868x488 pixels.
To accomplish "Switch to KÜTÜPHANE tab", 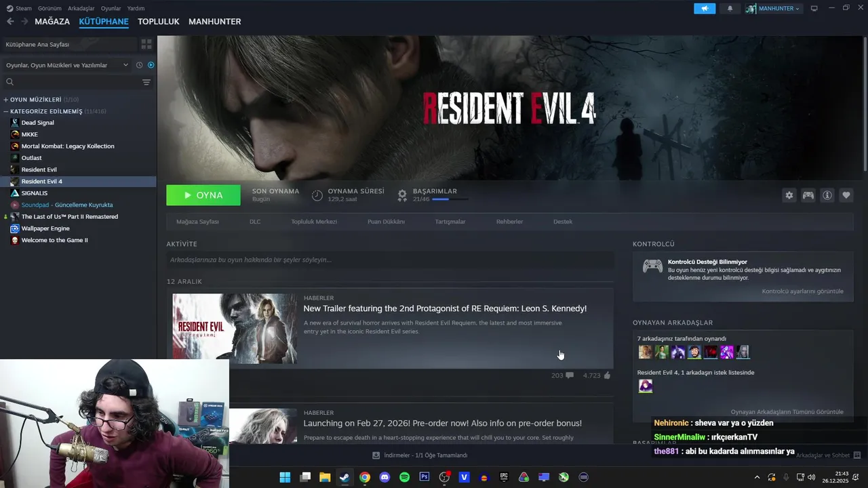I will pyautogui.click(x=104, y=22).
